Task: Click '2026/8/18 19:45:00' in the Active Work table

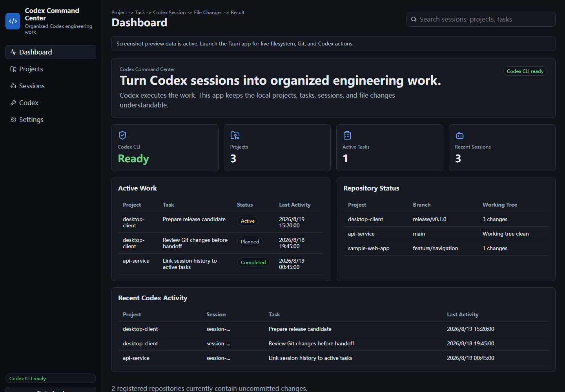Action: point(292,243)
